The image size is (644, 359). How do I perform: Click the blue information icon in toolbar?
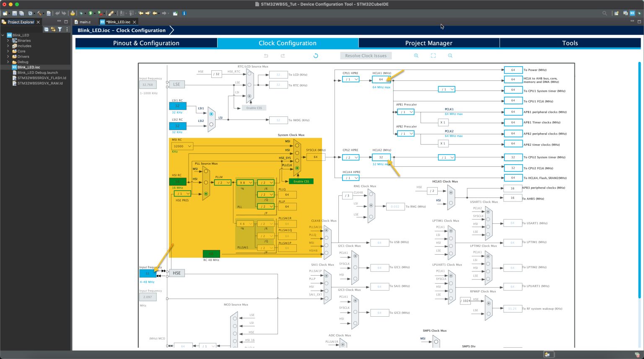184,13
